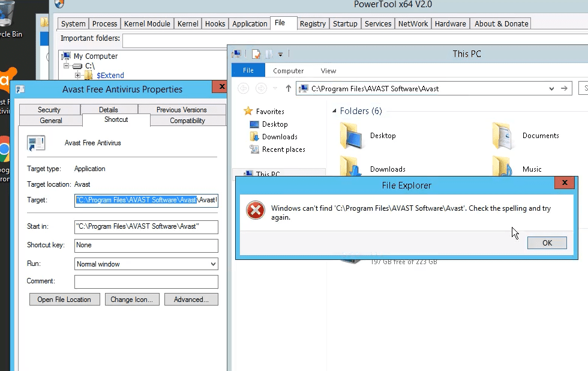The image size is (588, 371).
Task: Open the About & Donate tab
Action: coord(502,23)
